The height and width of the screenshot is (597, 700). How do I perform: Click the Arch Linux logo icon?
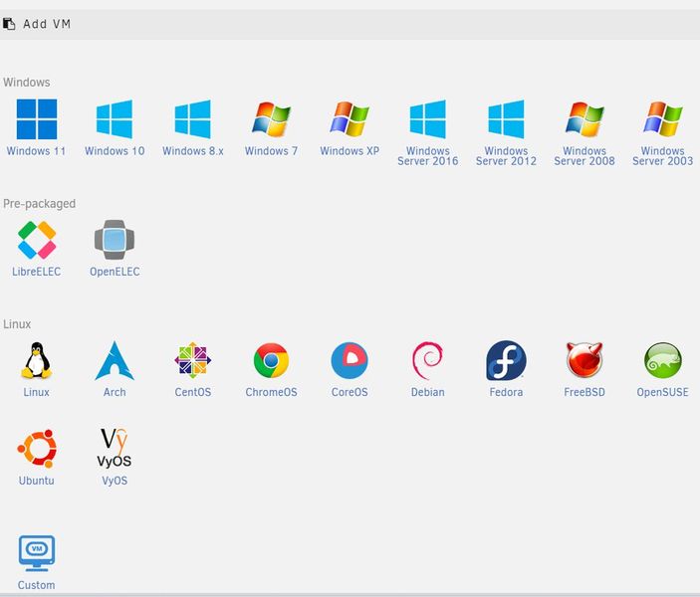(x=115, y=360)
